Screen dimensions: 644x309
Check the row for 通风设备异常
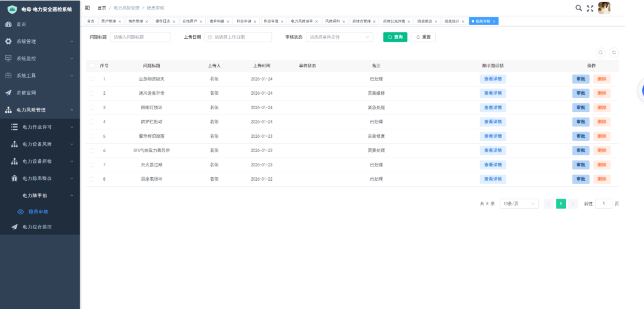92,93
